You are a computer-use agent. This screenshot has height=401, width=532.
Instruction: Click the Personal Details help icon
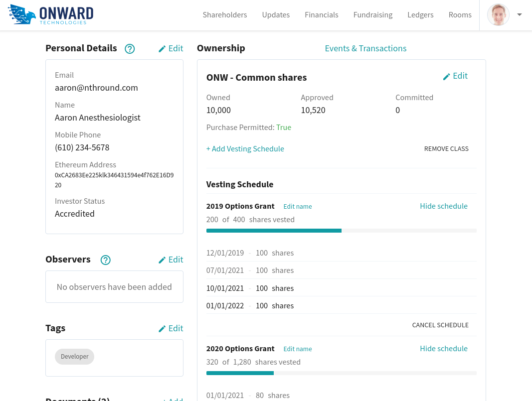[130, 49]
